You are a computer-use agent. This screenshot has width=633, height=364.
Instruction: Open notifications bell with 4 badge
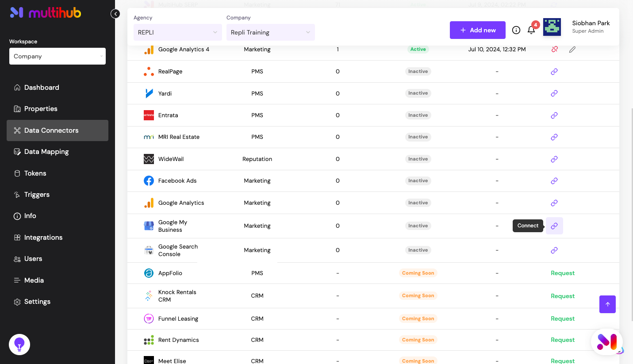532,30
